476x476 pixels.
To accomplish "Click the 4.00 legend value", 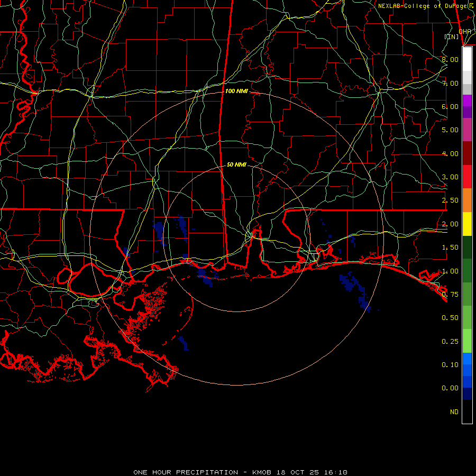I will 450,153.
